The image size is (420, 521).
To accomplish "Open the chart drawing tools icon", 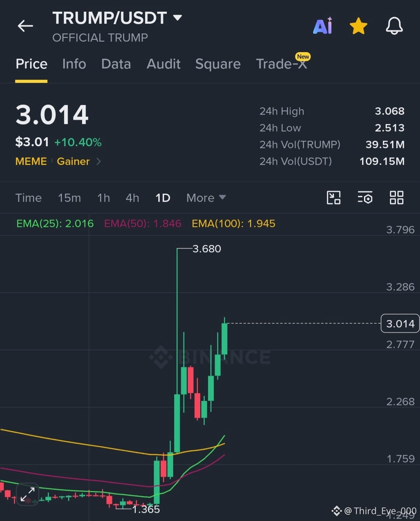I will (334, 198).
